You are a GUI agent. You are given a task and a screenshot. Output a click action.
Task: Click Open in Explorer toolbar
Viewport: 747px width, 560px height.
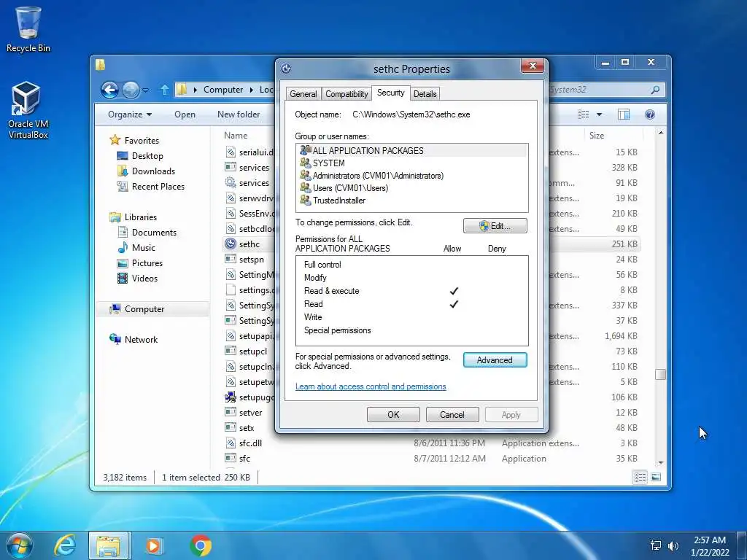(x=185, y=114)
